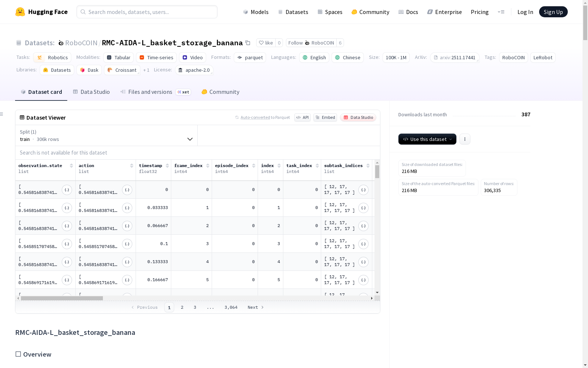
Task: Sort by the episode_index column
Action: [254, 166]
